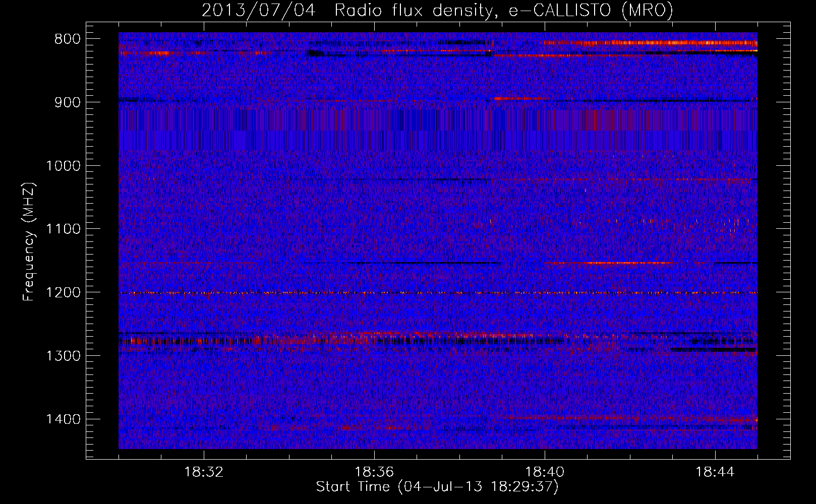Click the plot title 'Radio flux density, e-CALLISTO (MRO)'
Screen dimensions: 816x504
tap(504, 10)
